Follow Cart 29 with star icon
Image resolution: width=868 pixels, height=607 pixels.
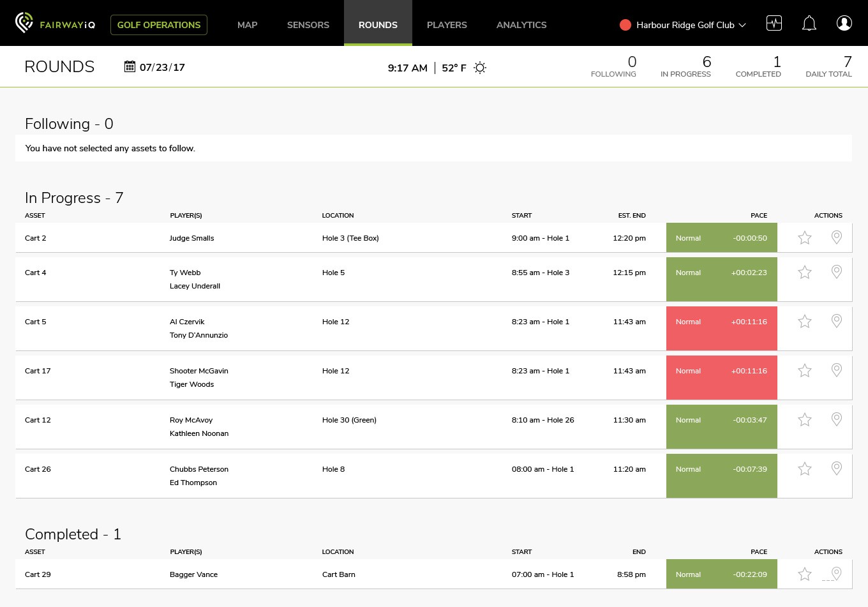(x=805, y=574)
